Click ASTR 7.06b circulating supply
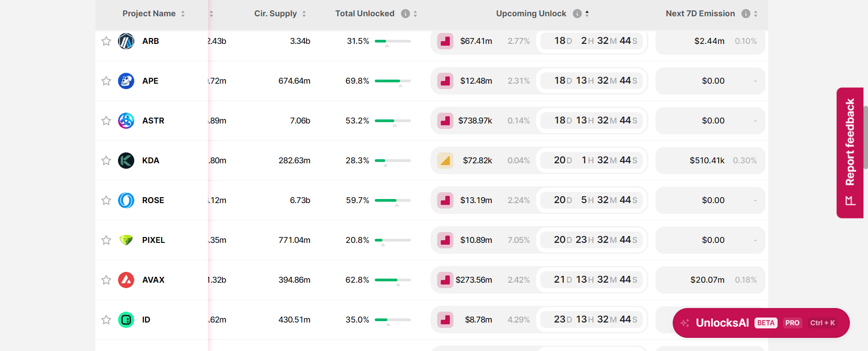Image resolution: width=868 pixels, height=351 pixels. [x=300, y=121]
